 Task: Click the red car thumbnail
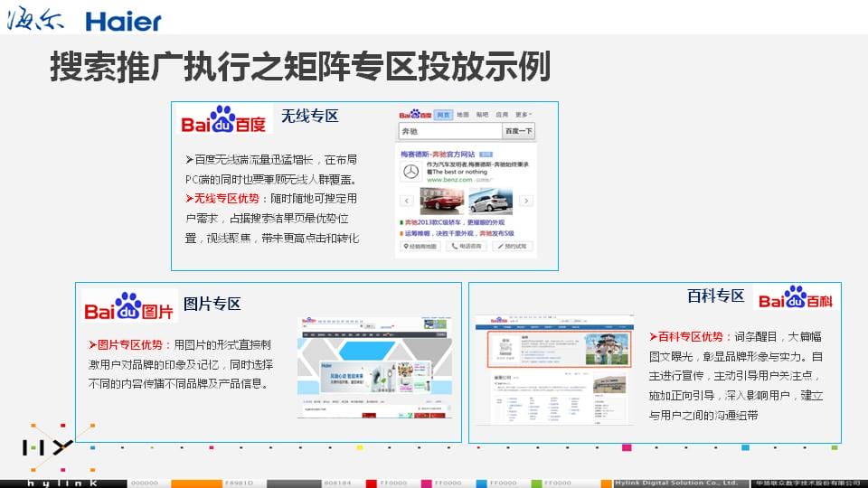[442, 201]
